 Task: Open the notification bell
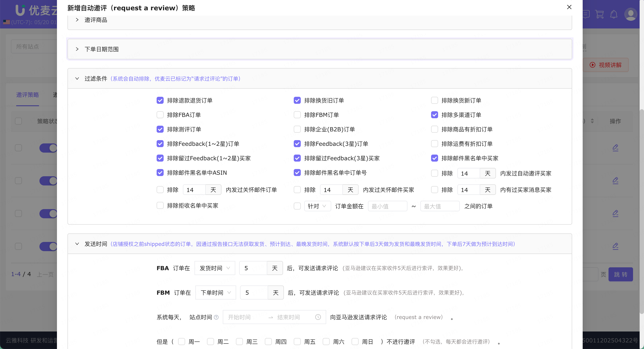point(614,14)
